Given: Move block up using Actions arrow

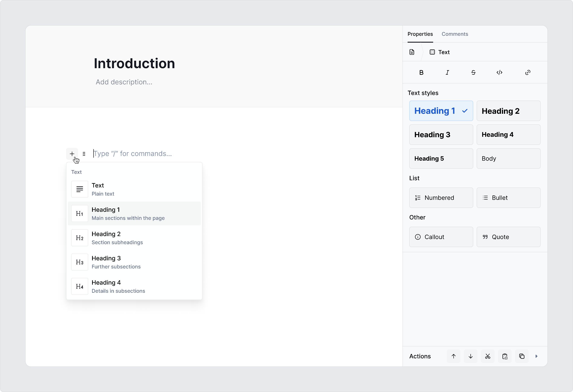Looking at the screenshot, I should click(453, 356).
